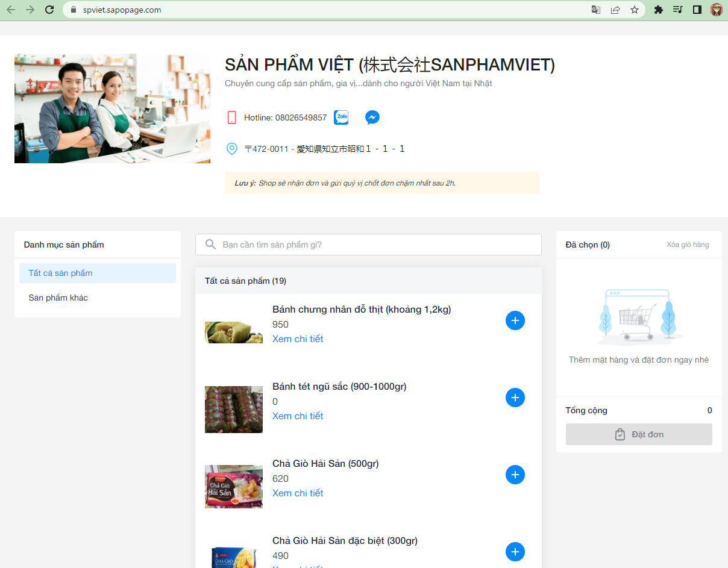Click product name Bánh tét ngũ sắc (900-1000gr)

tap(339, 387)
